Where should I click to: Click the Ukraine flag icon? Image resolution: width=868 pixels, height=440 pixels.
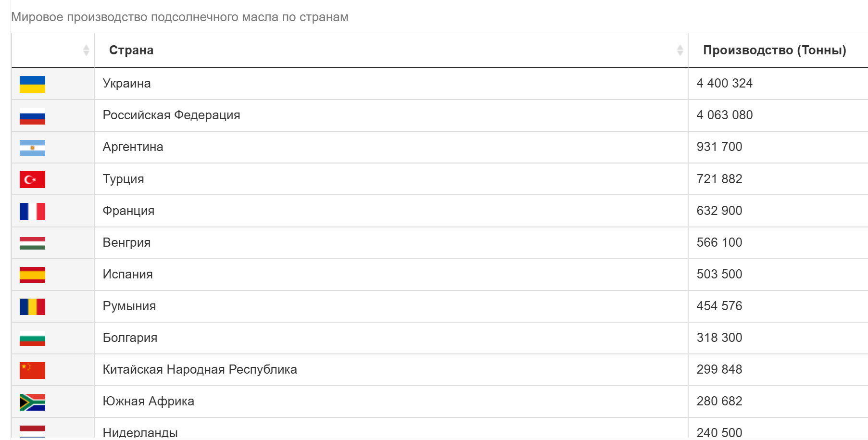point(32,84)
